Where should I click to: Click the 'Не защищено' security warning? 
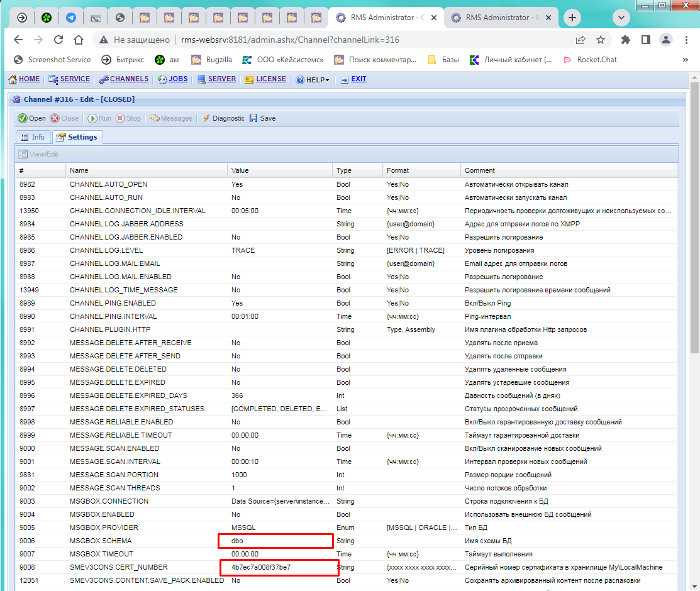pyautogui.click(x=135, y=40)
